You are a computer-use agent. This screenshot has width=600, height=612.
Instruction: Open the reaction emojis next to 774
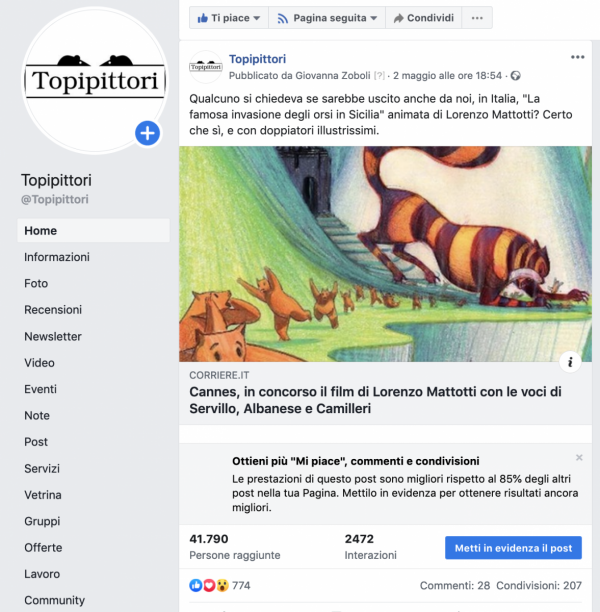point(209,585)
